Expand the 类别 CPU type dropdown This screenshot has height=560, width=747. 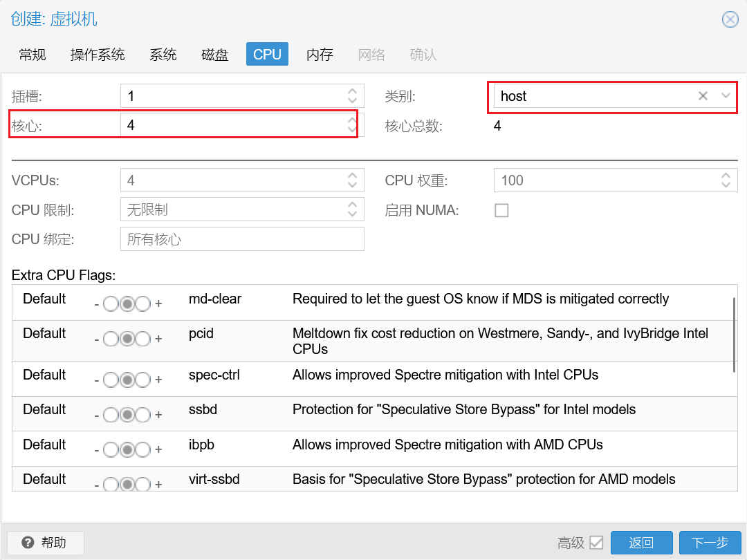click(x=726, y=95)
